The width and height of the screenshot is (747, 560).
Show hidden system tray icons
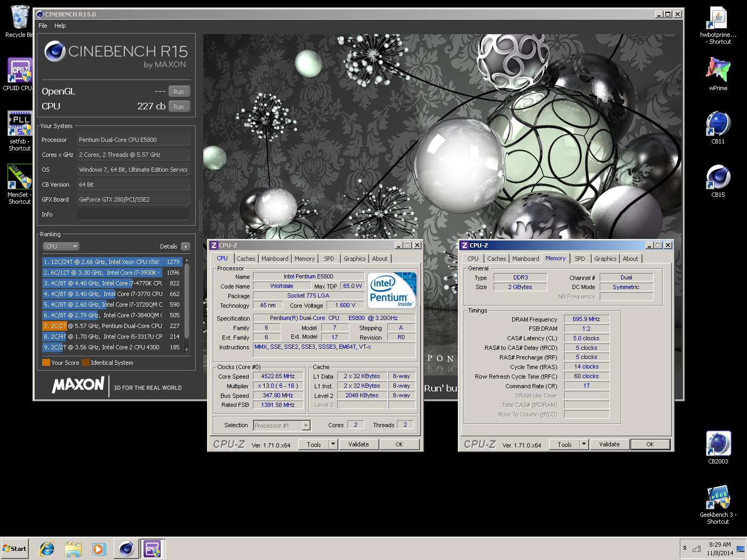tap(685, 548)
